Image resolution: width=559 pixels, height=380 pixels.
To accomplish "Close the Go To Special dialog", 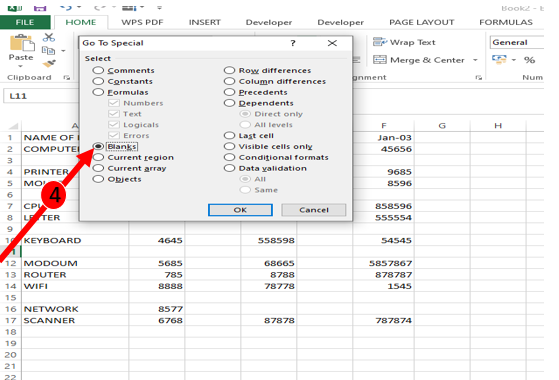I will 332,43.
